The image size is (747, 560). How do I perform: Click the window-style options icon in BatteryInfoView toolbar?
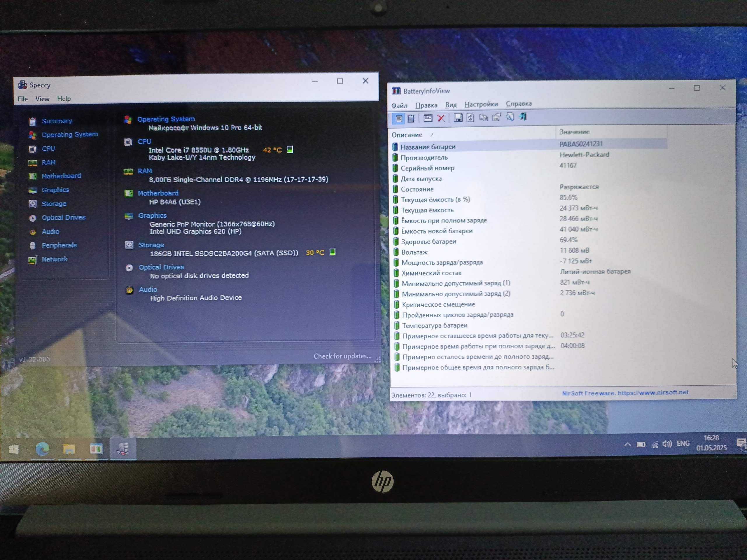tap(428, 118)
